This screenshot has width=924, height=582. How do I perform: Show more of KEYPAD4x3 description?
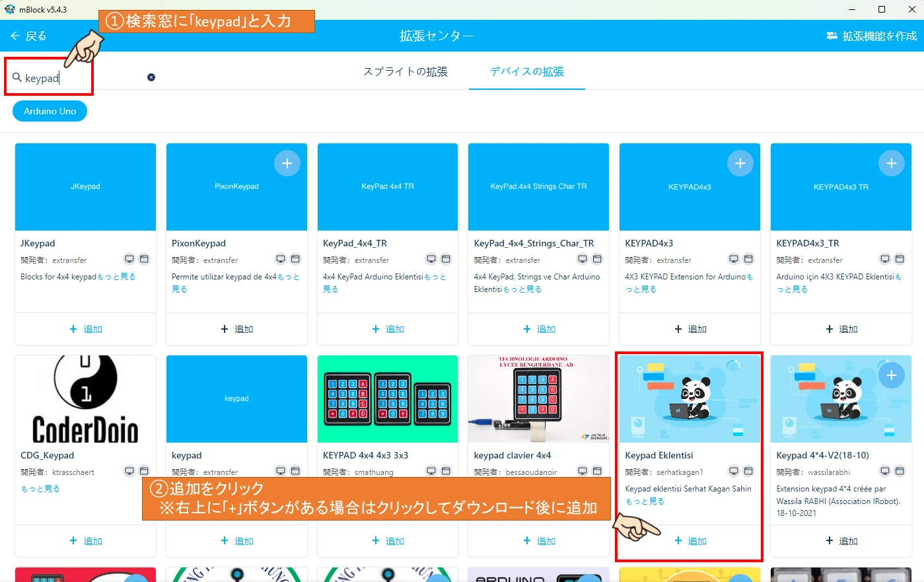641,289
